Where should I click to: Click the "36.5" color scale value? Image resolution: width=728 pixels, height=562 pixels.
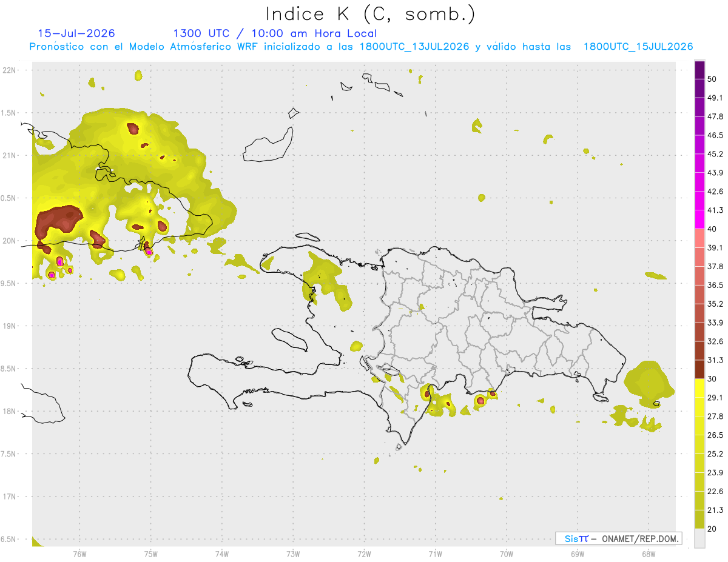pos(715,286)
